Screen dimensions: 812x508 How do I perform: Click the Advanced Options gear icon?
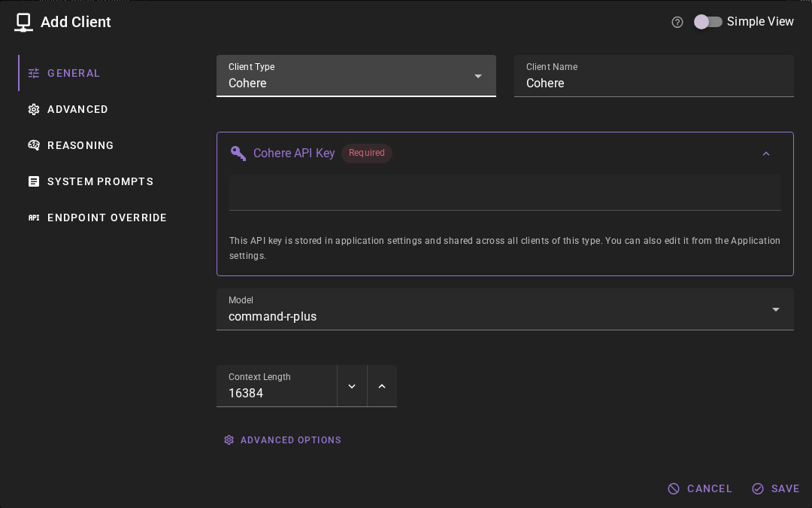229,440
